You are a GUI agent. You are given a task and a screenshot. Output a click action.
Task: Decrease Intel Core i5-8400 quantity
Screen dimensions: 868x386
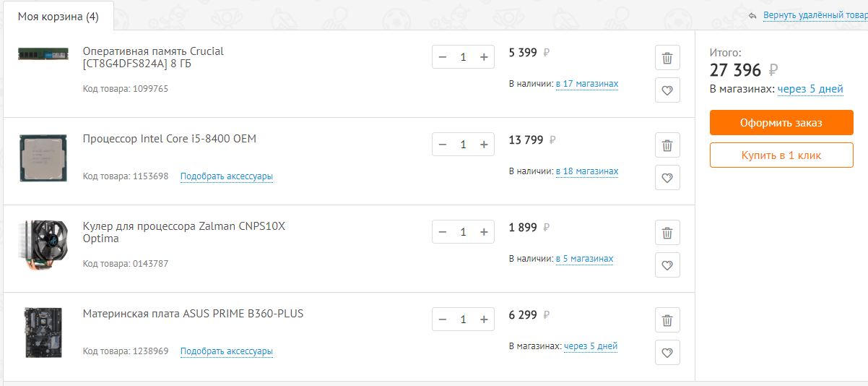pos(443,145)
